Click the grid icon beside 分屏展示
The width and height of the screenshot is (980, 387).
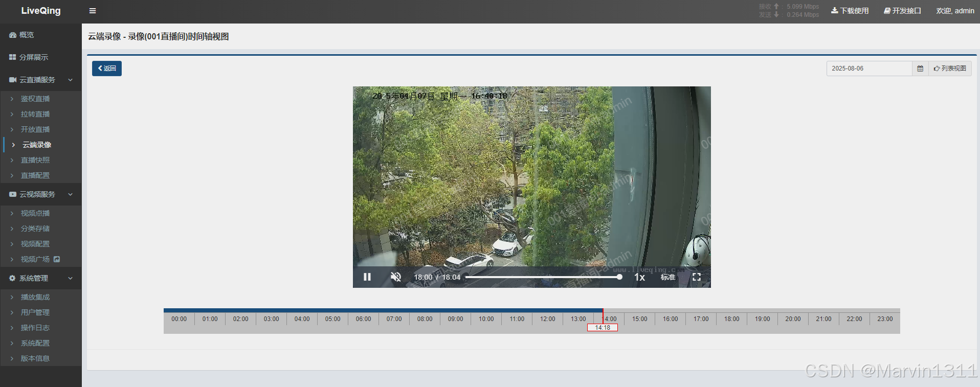(x=12, y=57)
